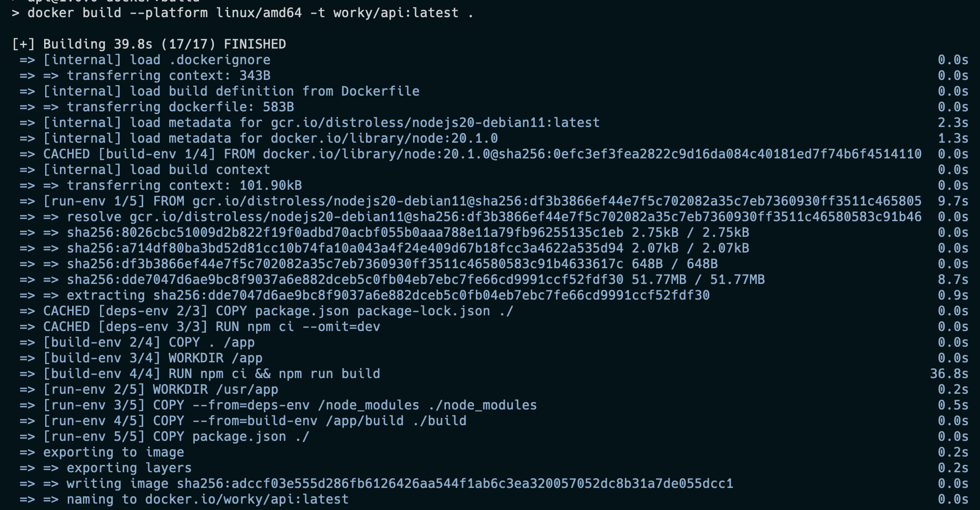
Task: Click the naming to docker.io/worky/api:latest line
Action: point(207,499)
